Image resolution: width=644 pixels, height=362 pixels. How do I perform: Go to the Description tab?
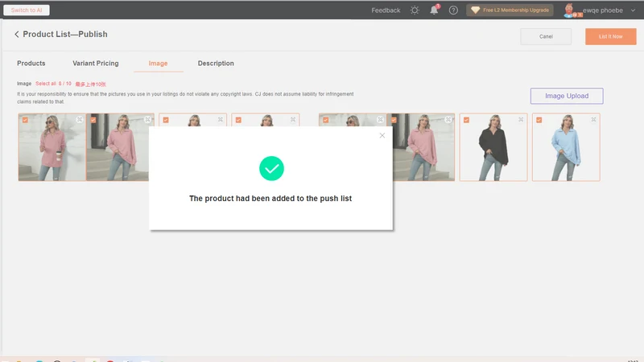(216, 64)
